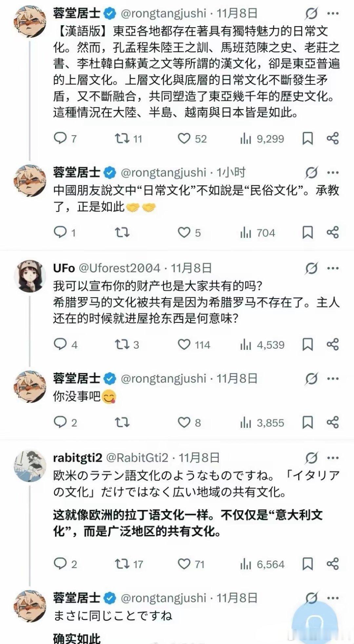Screen dimensions: 354x644
Task: Reply to the 漢語版 post with 7 comments
Action: 60,139
